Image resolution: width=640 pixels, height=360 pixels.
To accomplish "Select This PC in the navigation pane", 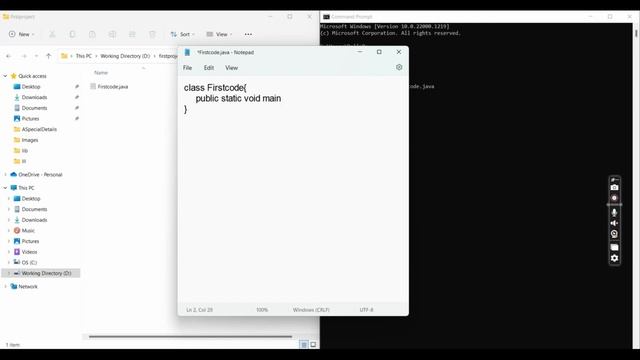I will click(x=26, y=188).
